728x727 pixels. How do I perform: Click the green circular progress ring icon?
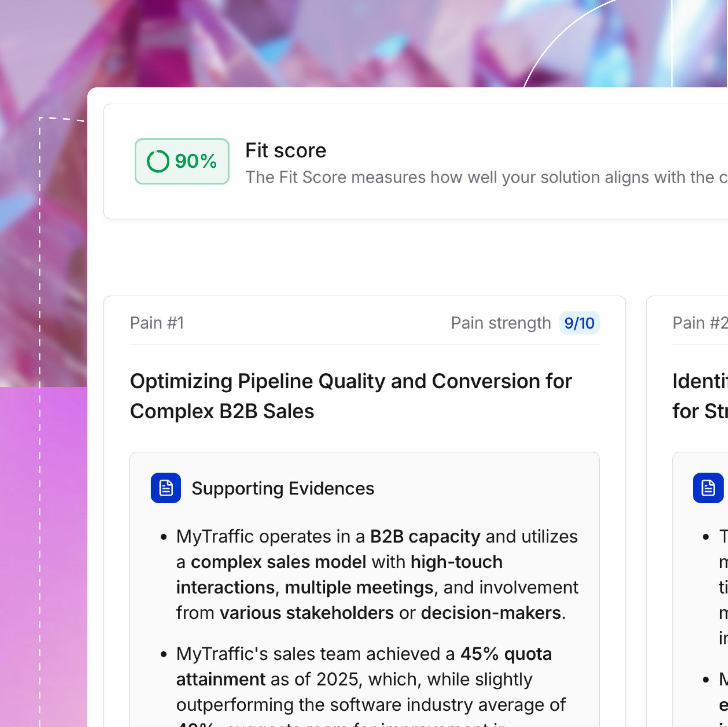pos(158,161)
